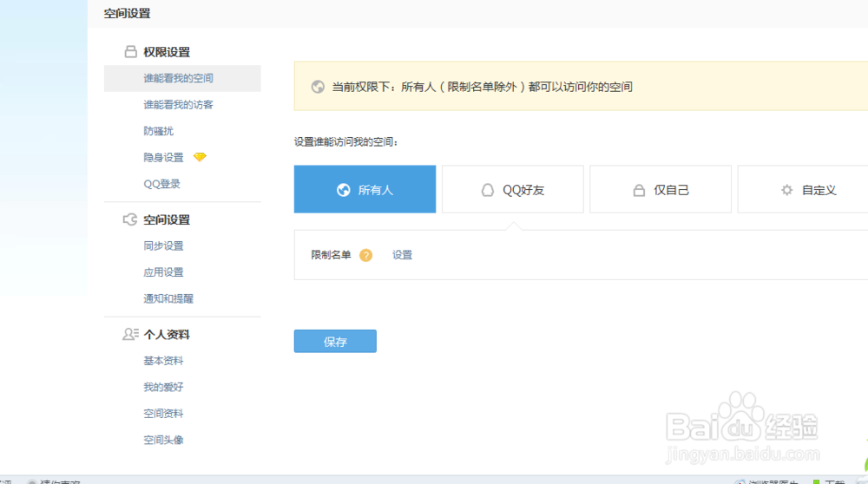
Task: Select QQ好友 access option
Action: coord(513,189)
